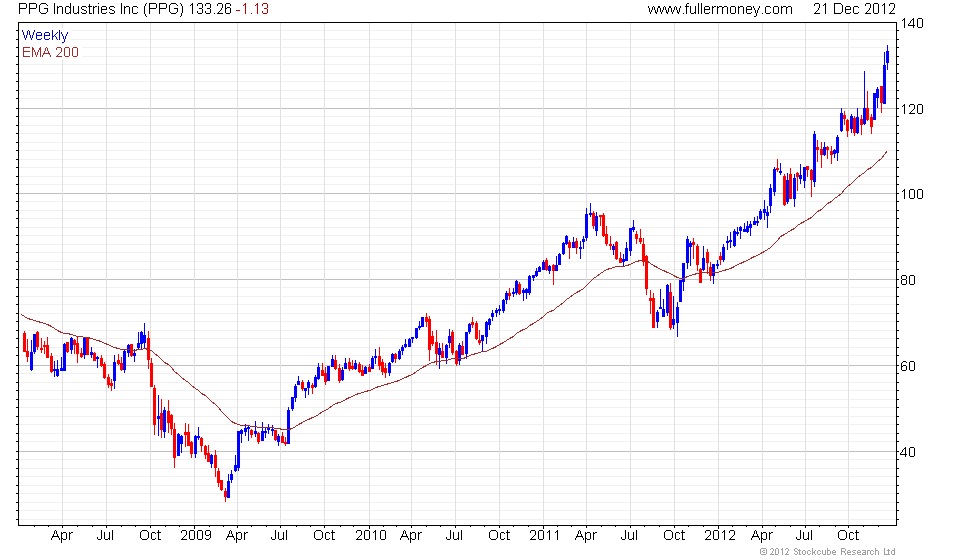Click the latest candlestick near 133
The height and width of the screenshot is (560, 980).
pyautogui.click(x=887, y=57)
